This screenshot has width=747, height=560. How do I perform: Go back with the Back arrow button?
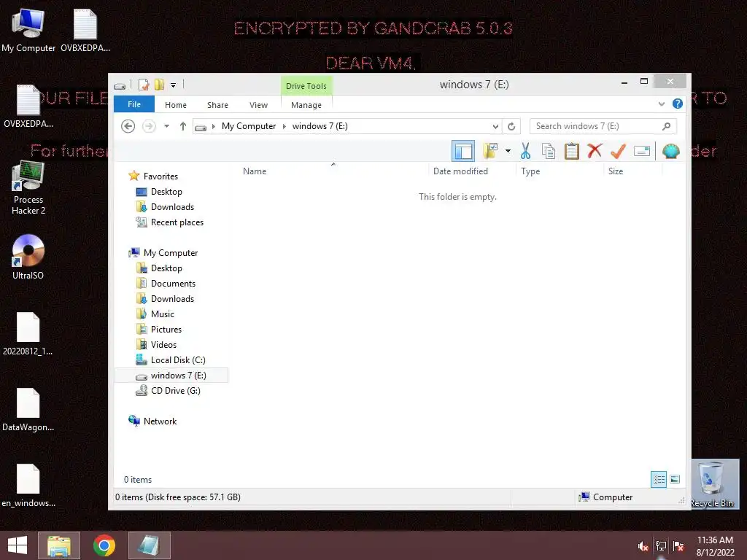click(x=128, y=126)
